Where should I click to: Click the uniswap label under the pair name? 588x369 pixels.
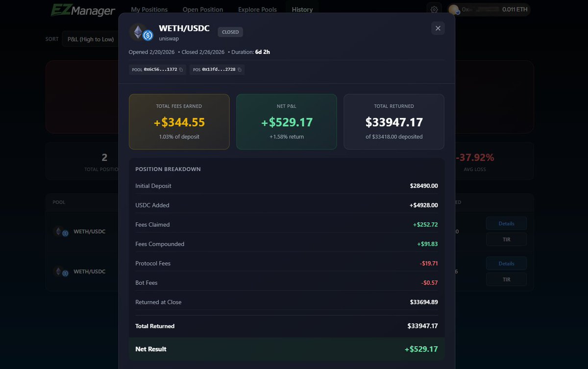click(x=170, y=39)
